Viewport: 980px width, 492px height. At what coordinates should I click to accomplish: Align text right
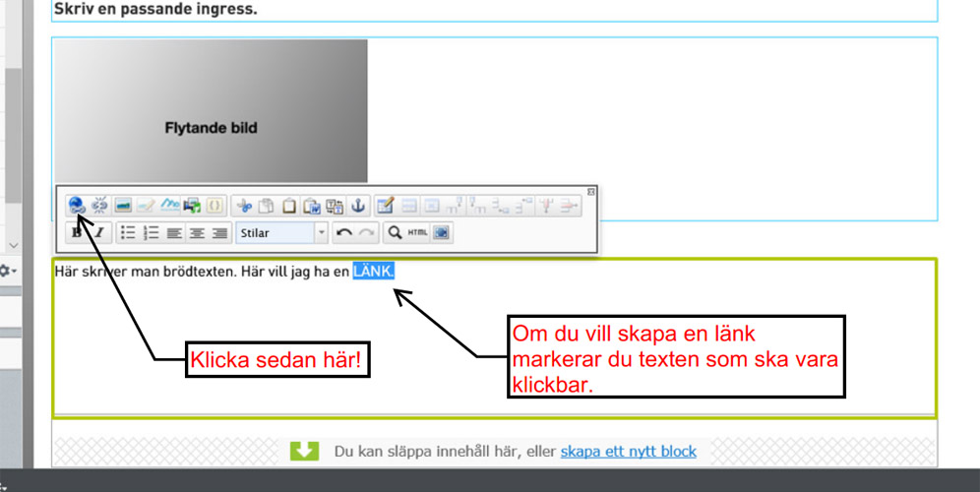[x=219, y=232]
